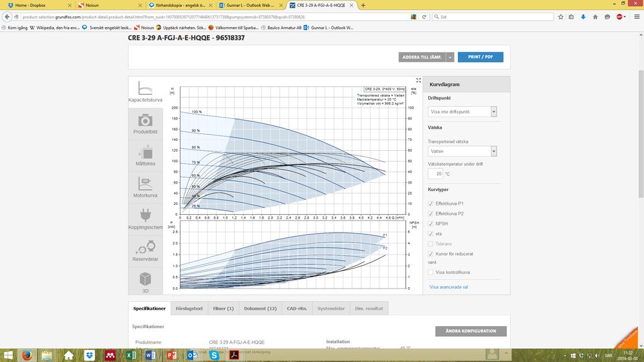Show bookmarks list icon in toolbar
Viewport: 644px width, 362px height.
[571, 17]
